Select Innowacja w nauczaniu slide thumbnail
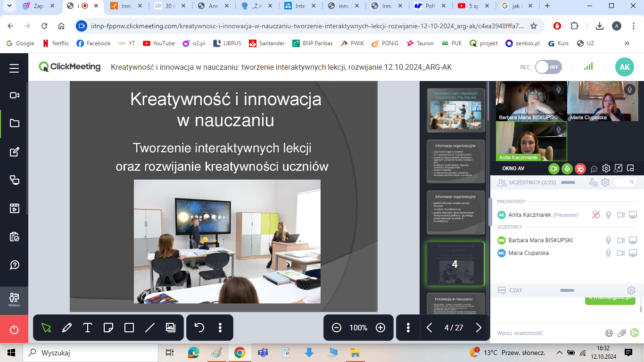 [455, 303]
